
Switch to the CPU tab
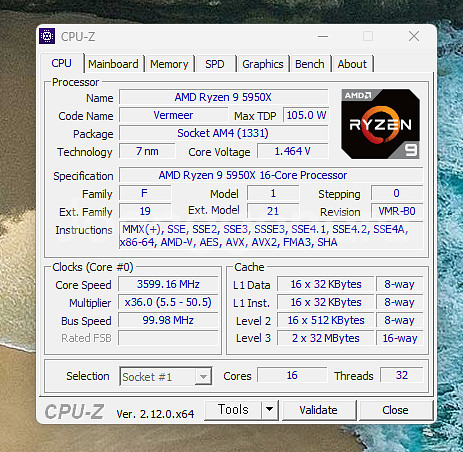coord(62,63)
